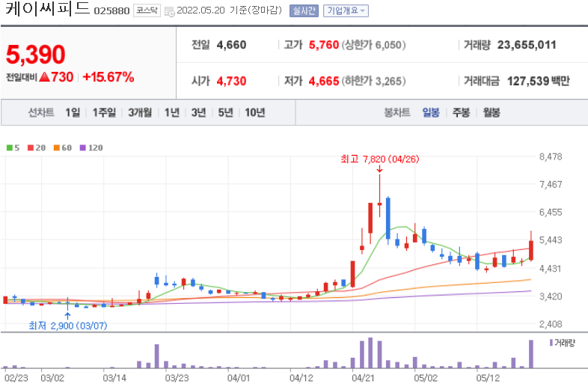This screenshot has width=588, height=387.
Task: Click the 7,467 price axis label
Action: (551, 184)
